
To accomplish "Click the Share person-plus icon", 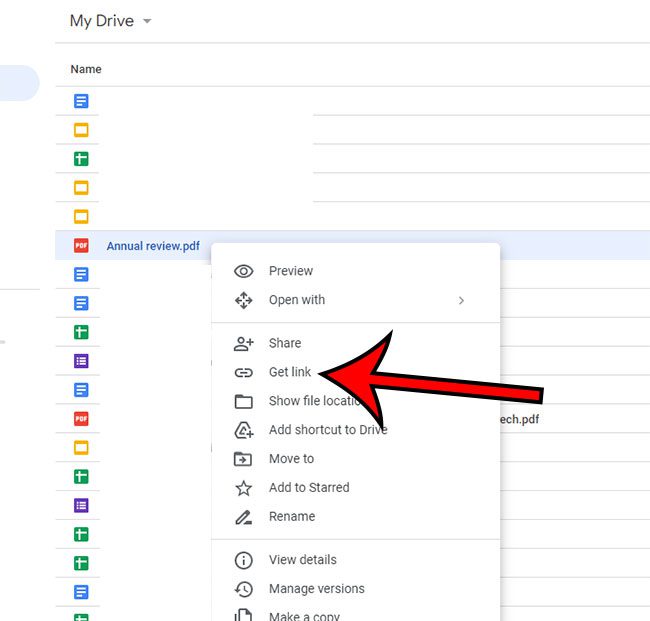I will (243, 343).
